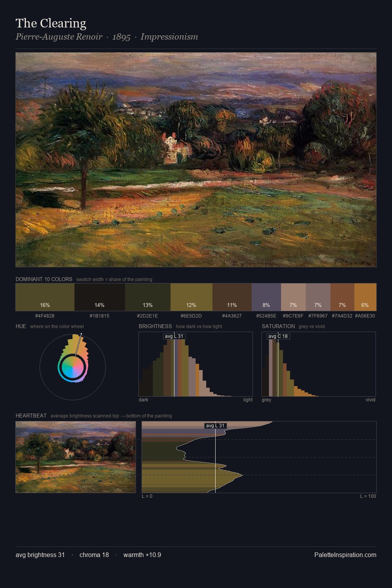Image resolution: width=392 pixels, height=588 pixels.
Task: Click the 'SATURATION' section heading
Action: point(278,326)
